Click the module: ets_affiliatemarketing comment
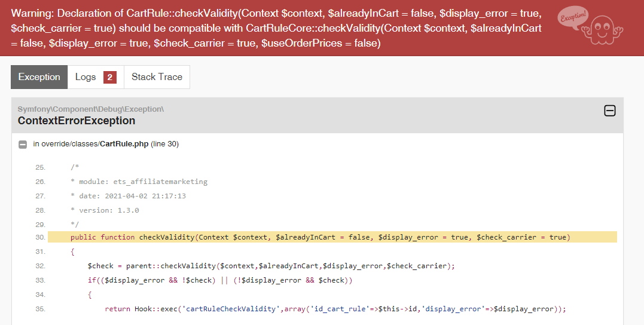Image resolution: width=644 pixels, height=325 pixels. coord(139,182)
